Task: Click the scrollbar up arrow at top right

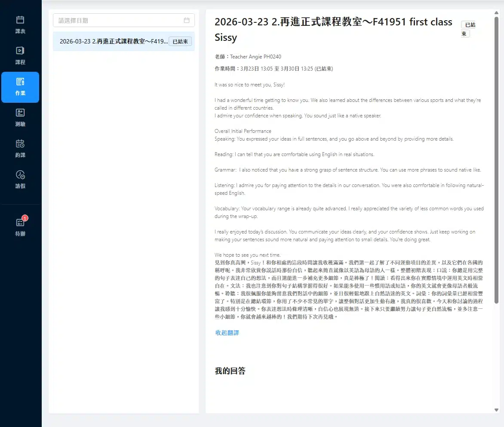Action: coord(497,13)
